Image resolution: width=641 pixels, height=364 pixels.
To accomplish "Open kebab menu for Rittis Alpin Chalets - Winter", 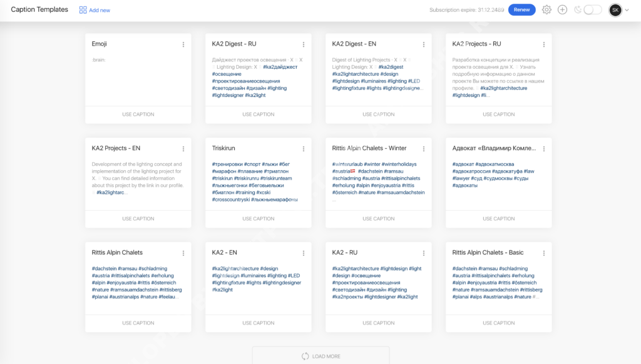I will point(424,149).
